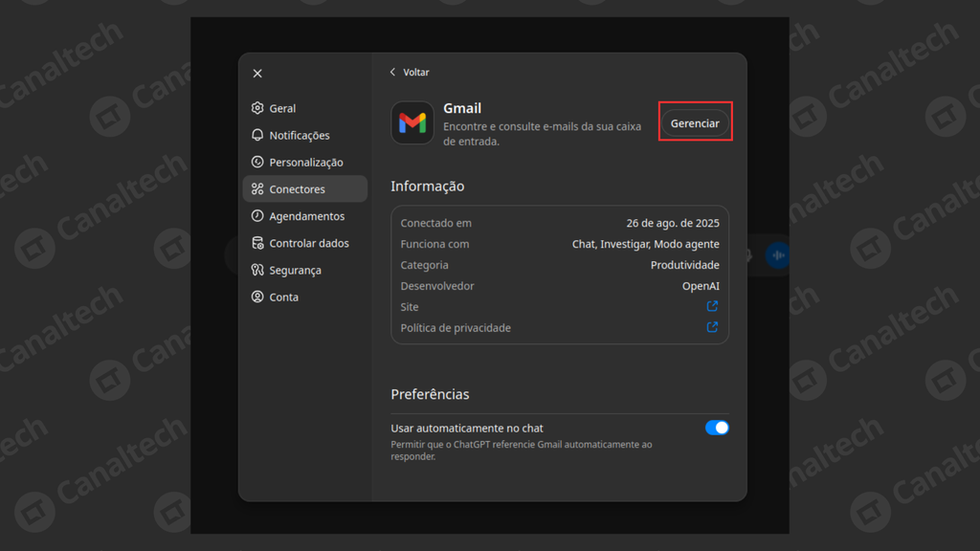This screenshot has width=980, height=551.
Task: Click the Segurança key icon
Action: point(257,270)
